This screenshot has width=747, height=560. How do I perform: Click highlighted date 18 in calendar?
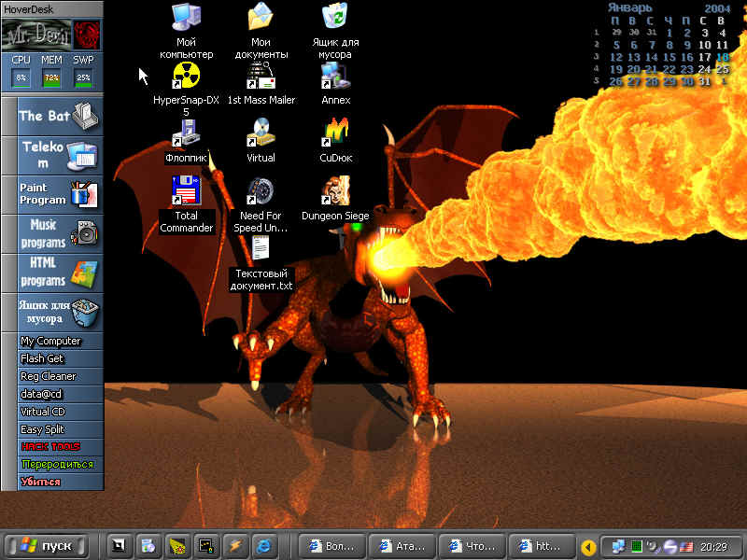722,57
